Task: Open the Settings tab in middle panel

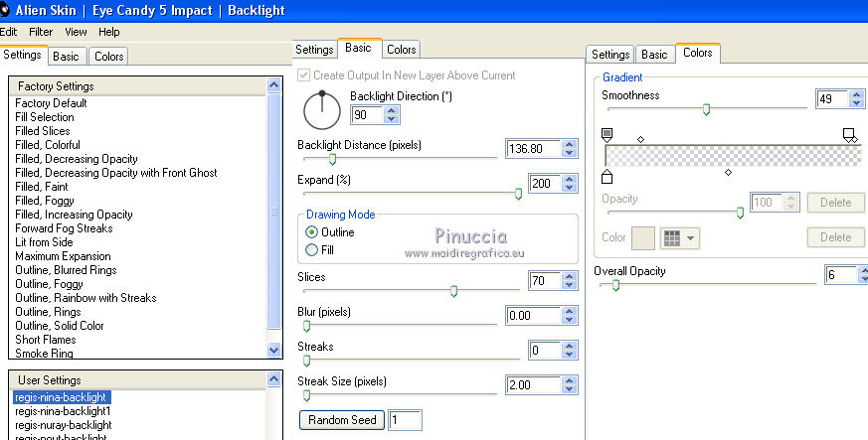Action: pos(314,50)
